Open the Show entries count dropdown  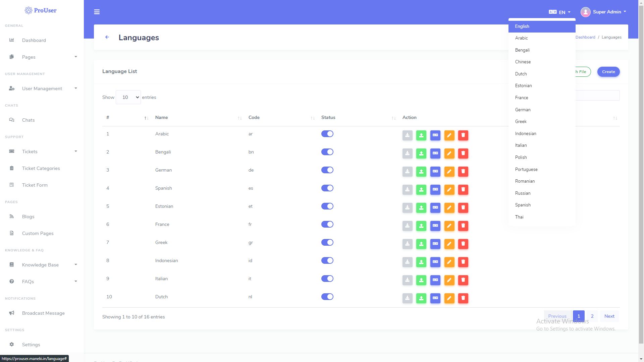(128, 97)
